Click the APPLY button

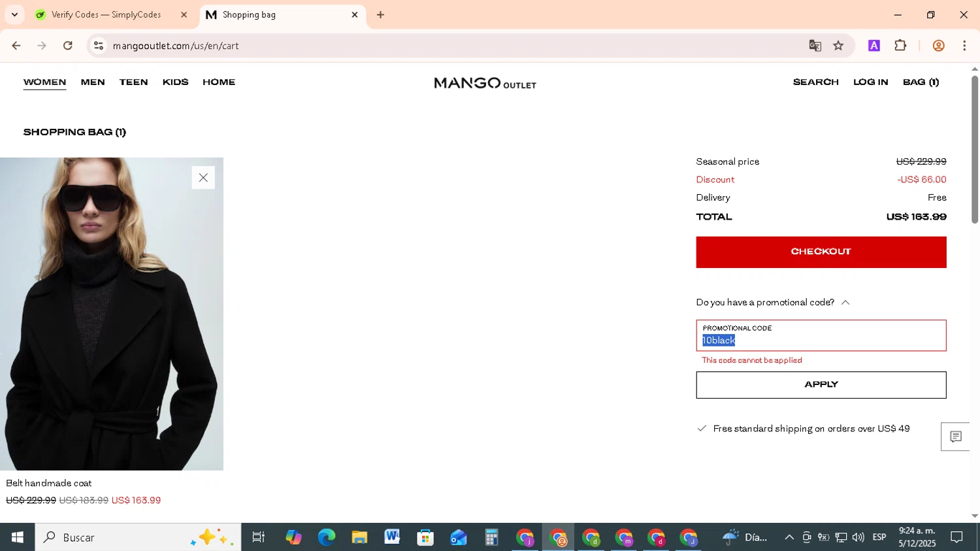pos(821,385)
